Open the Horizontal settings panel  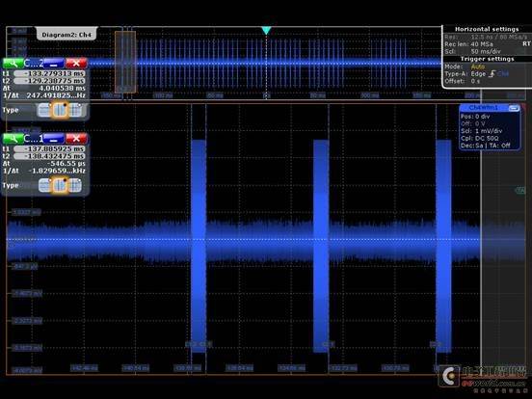(x=487, y=29)
